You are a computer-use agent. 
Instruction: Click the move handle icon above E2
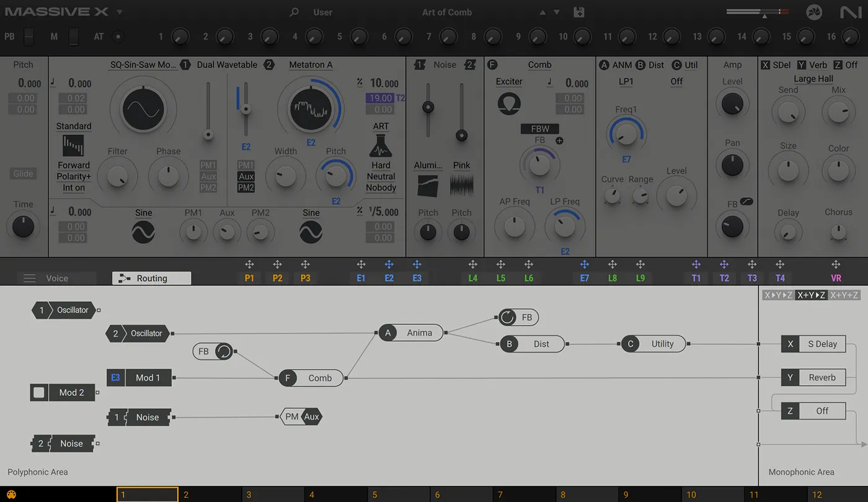[x=389, y=264]
